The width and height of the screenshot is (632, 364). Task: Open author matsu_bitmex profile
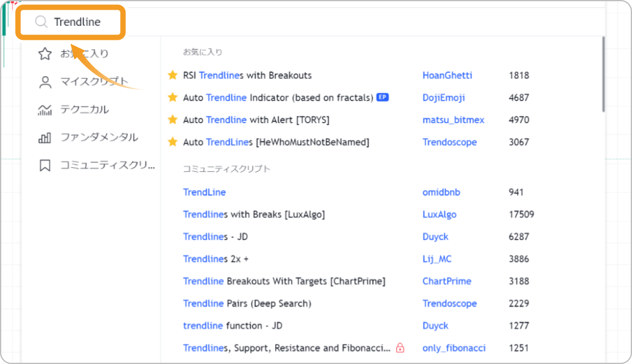point(454,120)
